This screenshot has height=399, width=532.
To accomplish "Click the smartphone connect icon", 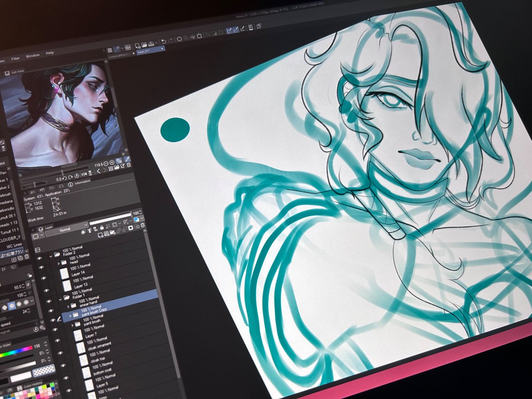I will pyautogui.click(x=250, y=27).
